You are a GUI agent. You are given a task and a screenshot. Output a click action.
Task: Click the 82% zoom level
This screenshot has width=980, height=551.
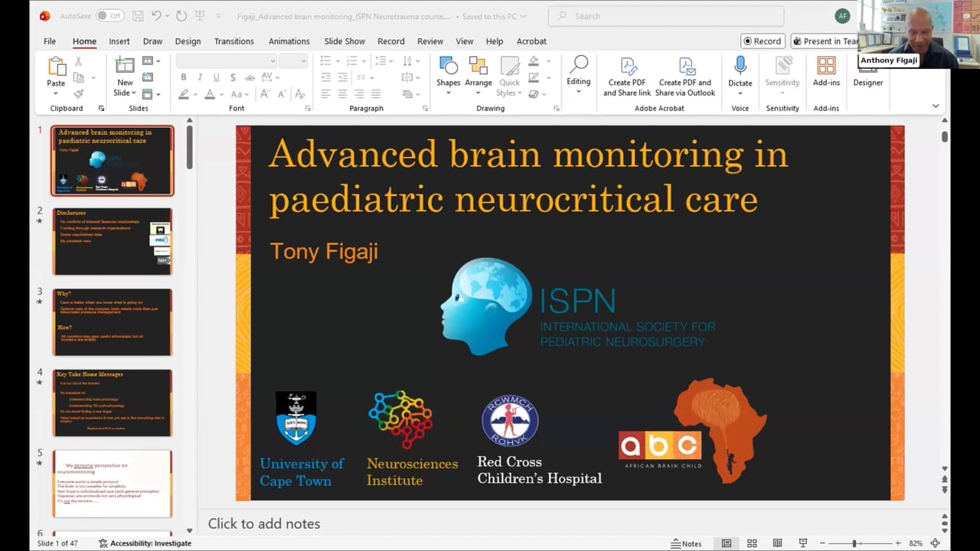pos(916,543)
